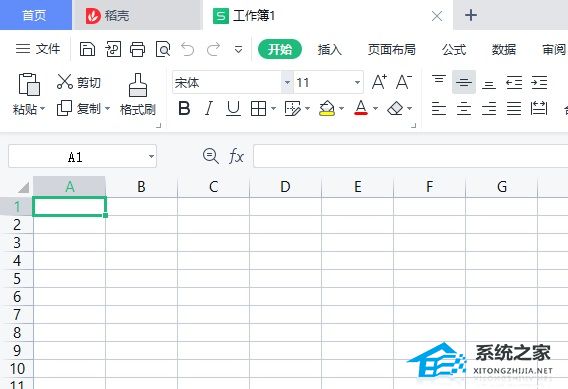568x389 pixels.
Task: Click Distributed alignment icon
Action: point(539,108)
